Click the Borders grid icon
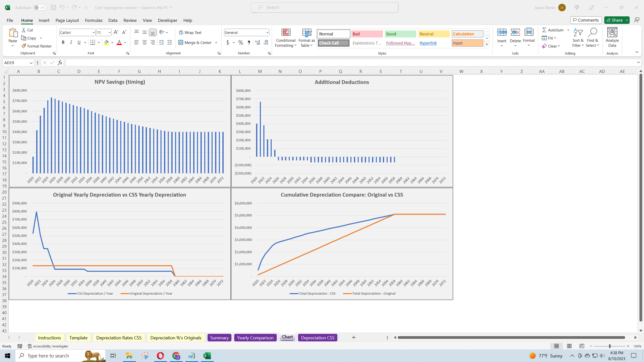The image size is (644, 362). pyautogui.click(x=93, y=42)
